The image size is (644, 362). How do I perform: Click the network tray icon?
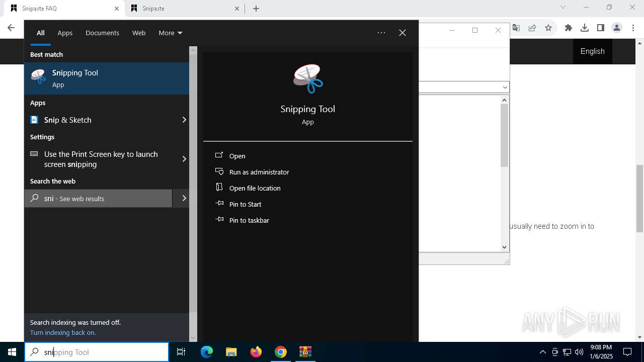pyautogui.click(x=567, y=352)
